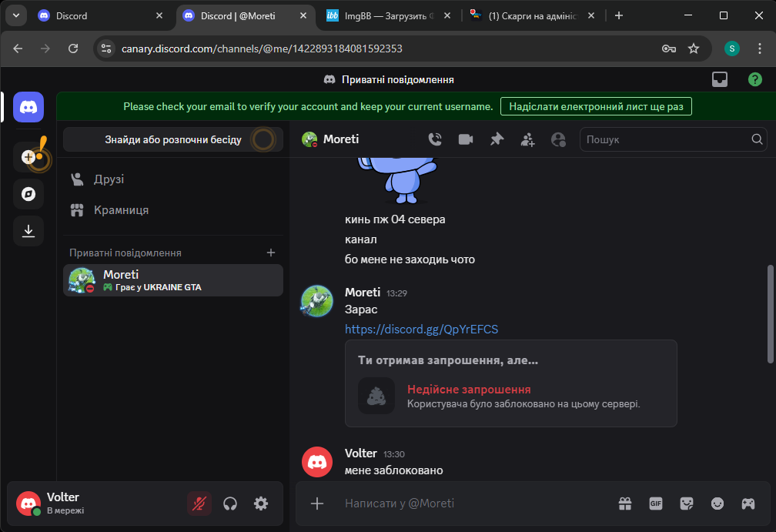Open the discord.gg/QpYrEFCS invite link

(x=421, y=329)
